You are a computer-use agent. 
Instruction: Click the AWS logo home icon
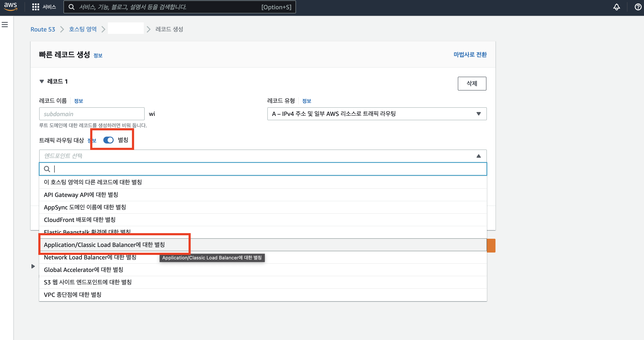[x=11, y=6]
